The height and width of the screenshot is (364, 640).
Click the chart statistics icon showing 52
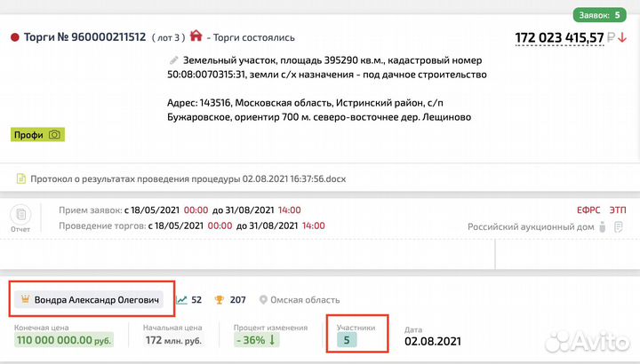coord(181,300)
